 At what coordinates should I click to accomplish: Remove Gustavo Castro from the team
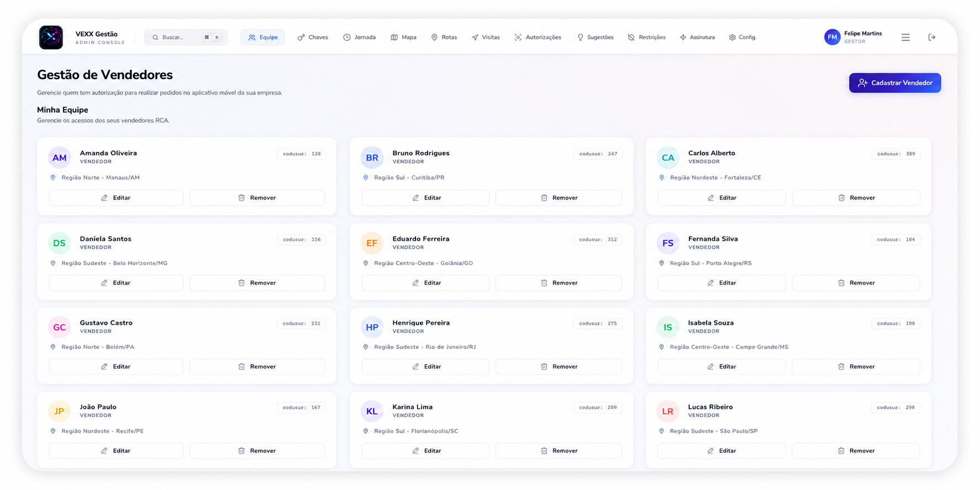point(257,367)
